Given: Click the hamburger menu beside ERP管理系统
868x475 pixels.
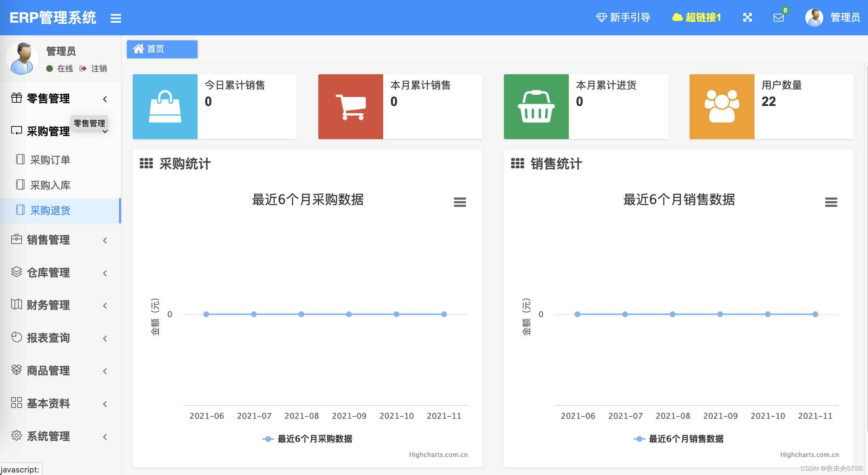Looking at the screenshot, I should (116, 18).
